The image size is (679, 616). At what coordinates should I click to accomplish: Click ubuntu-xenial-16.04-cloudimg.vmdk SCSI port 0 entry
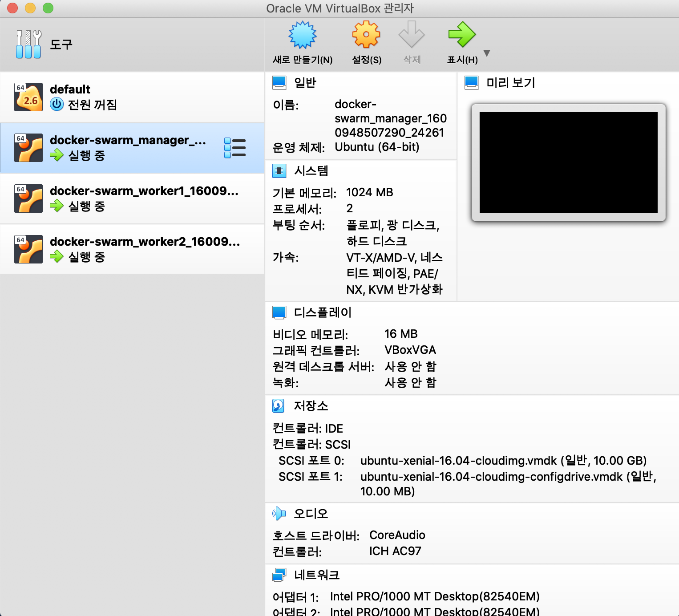pos(503,460)
